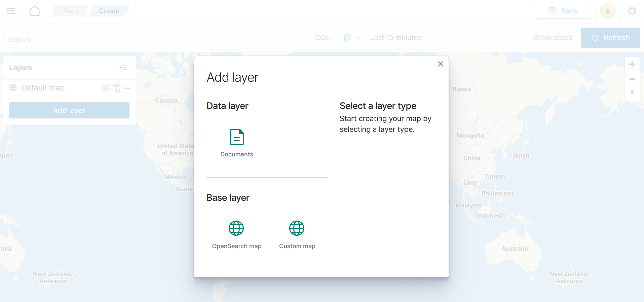
Task: Toggle visibility of Default map layer
Action: click(105, 88)
